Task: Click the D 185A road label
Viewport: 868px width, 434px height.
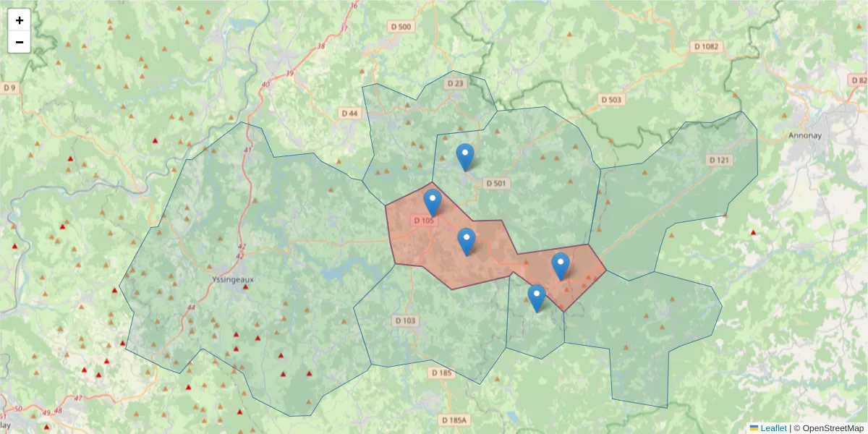Action: (454, 419)
